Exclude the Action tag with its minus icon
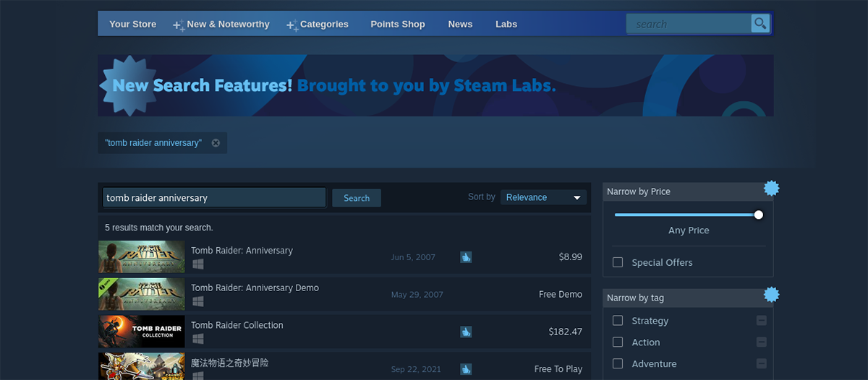This screenshot has height=380, width=868. [x=762, y=342]
